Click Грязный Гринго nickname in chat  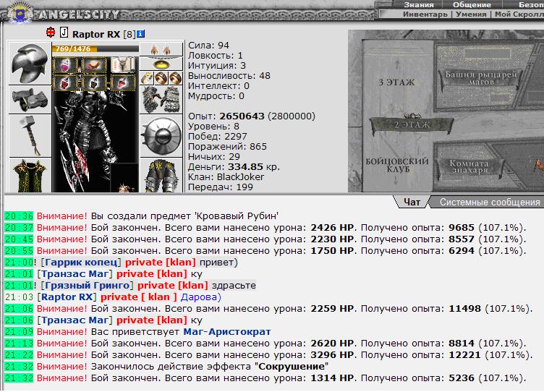click(x=87, y=286)
